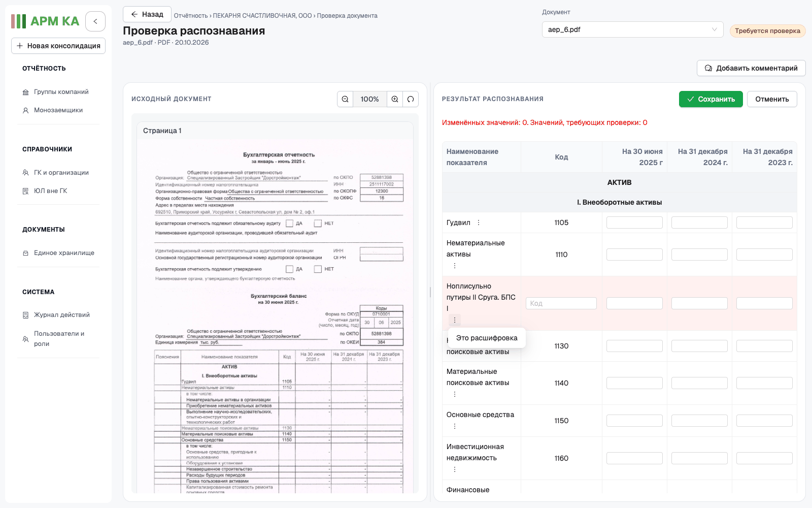Viewport: 812px width, 508px height.
Task: Click Отменить to cancel changes
Action: (772, 99)
